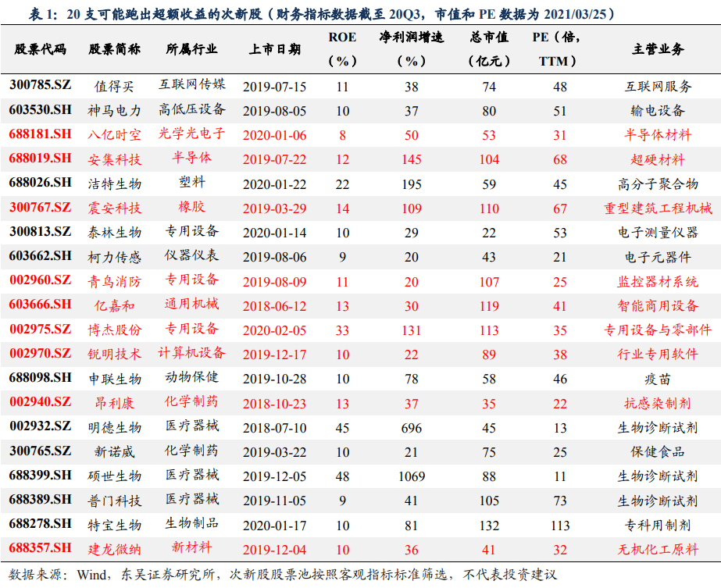This screenshot has width=721, height=588.
Task: Click stock code 603666.SH
Action: pyautogui.click(x=41, y=305)
